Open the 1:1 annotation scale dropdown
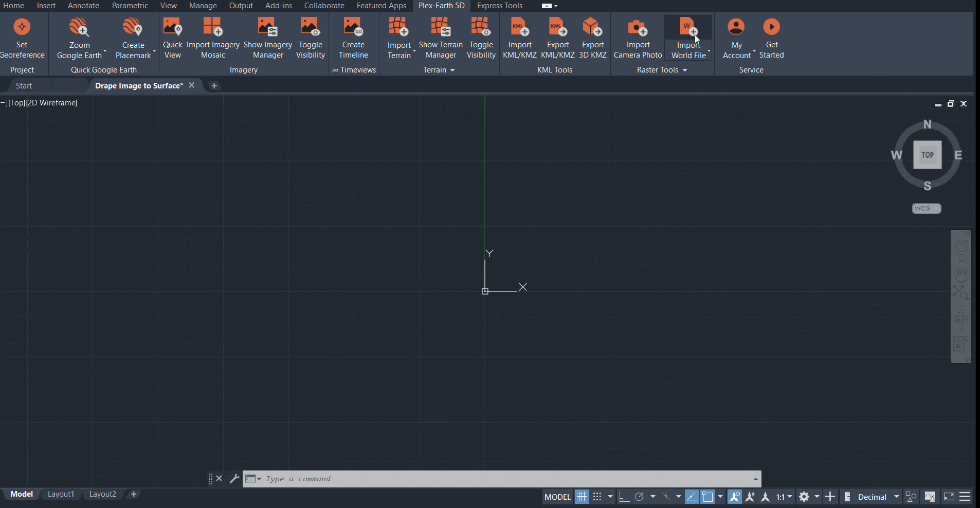980x508 pixels. 784,497
